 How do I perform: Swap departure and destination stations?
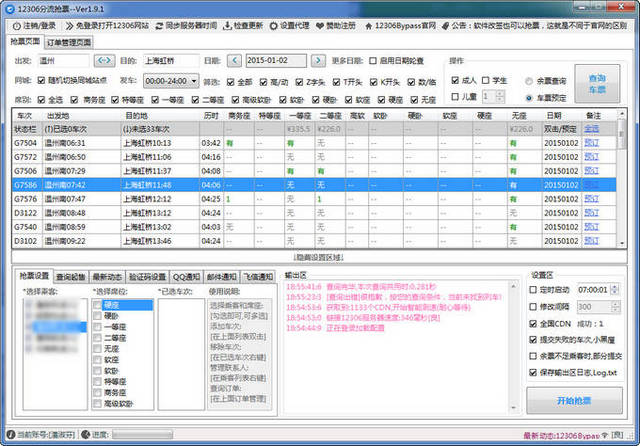104,60
